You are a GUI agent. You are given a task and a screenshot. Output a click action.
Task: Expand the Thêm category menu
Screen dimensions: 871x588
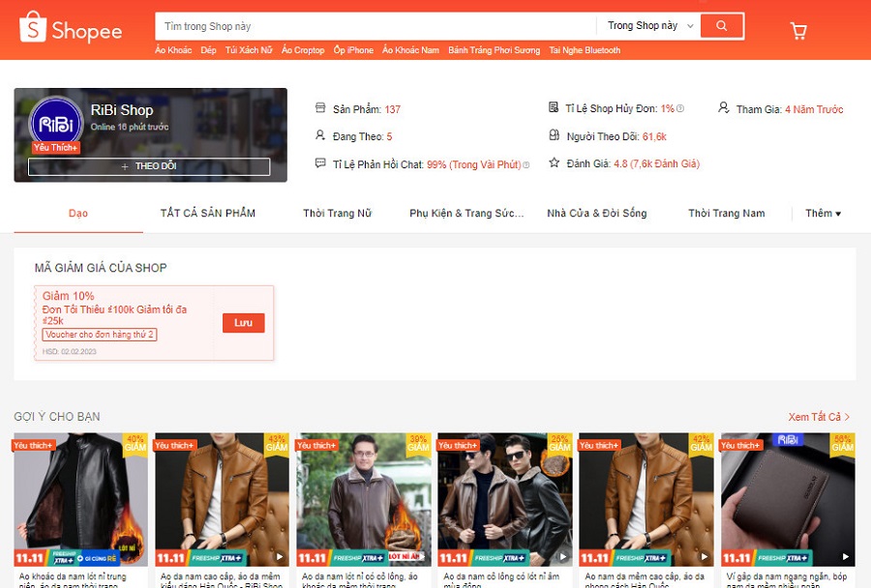pos(823,213)
